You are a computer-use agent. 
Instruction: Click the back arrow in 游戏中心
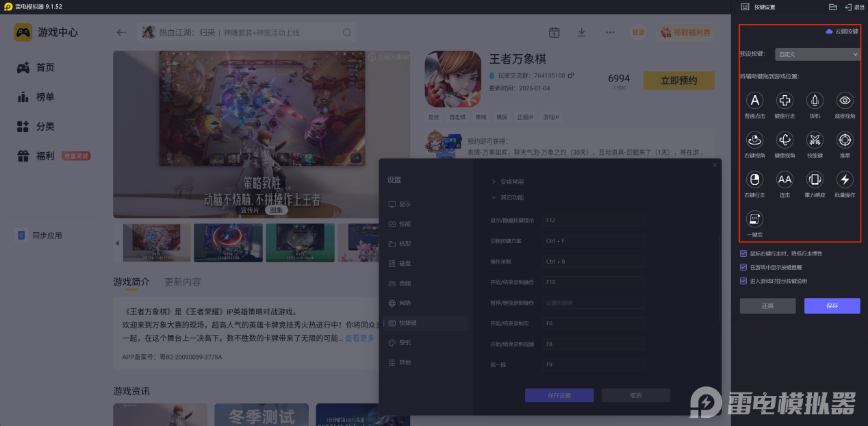[121, 32]
